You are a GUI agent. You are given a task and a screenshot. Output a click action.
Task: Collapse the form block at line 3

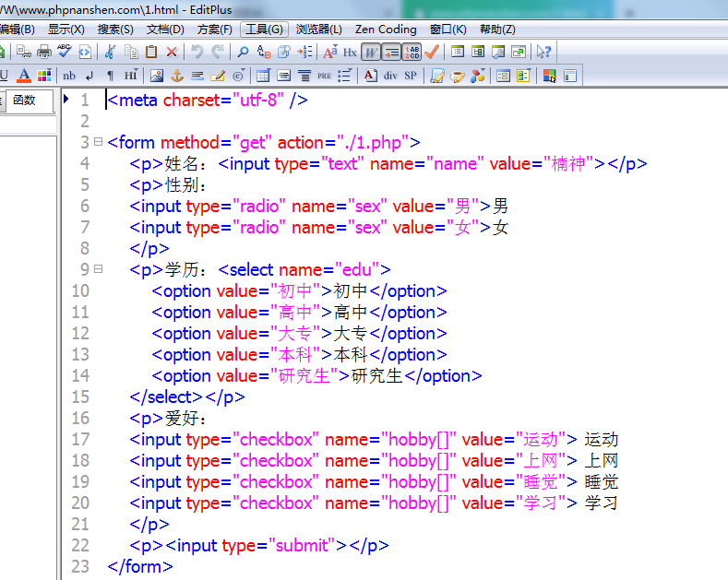(x=98, y=142)
